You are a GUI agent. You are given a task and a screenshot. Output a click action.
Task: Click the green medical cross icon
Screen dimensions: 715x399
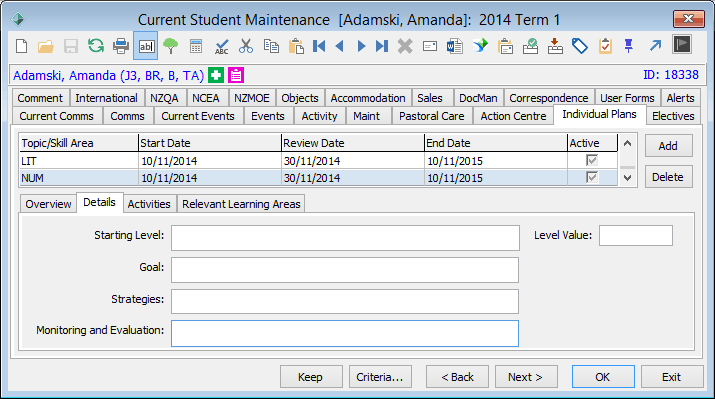[x=216, y=75]
